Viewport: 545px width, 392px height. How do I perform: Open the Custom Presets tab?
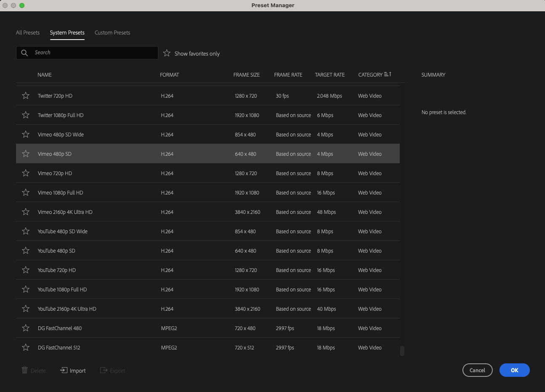112,32
